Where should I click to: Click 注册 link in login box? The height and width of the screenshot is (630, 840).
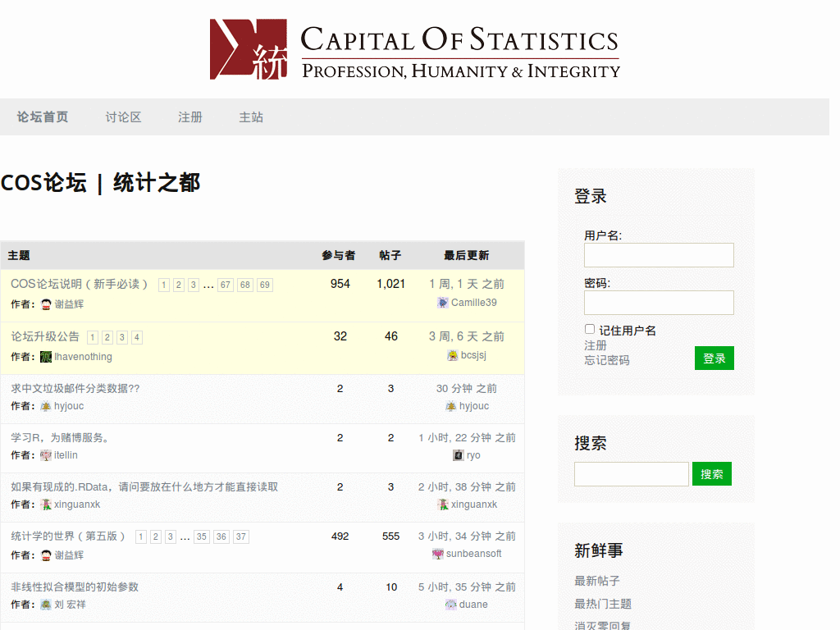pyautogui.click(x=596, y=345)
